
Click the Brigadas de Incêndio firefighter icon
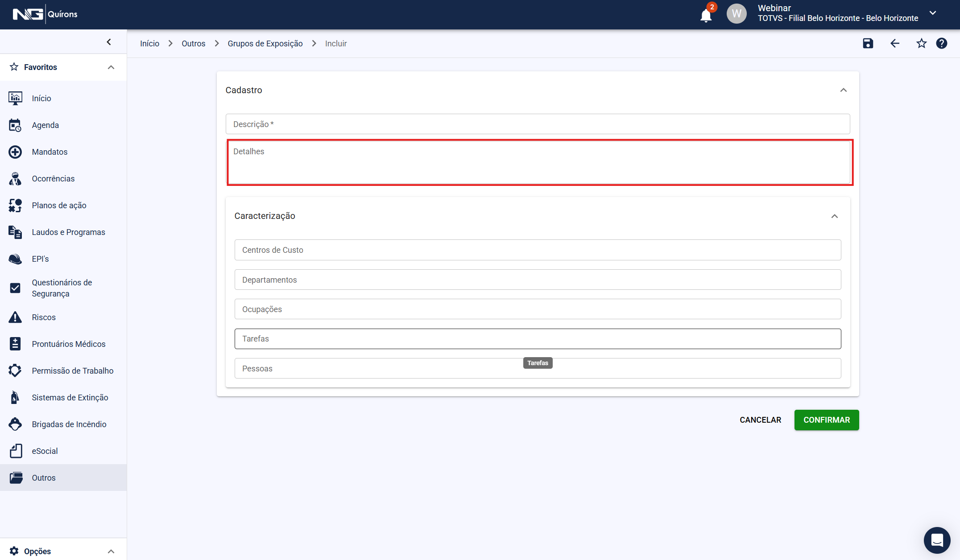click(15, 424)
